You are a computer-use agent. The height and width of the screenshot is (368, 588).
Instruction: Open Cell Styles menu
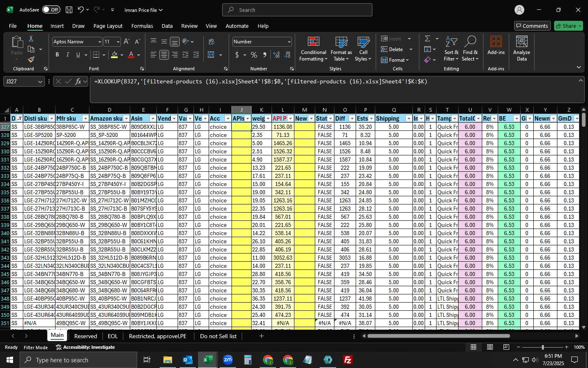click(363, 49)
